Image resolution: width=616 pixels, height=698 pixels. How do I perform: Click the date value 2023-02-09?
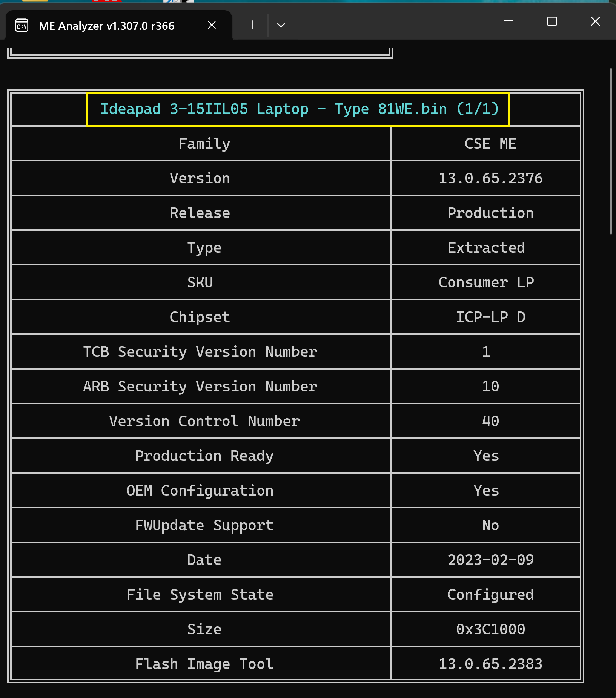(x=490, y=560)
